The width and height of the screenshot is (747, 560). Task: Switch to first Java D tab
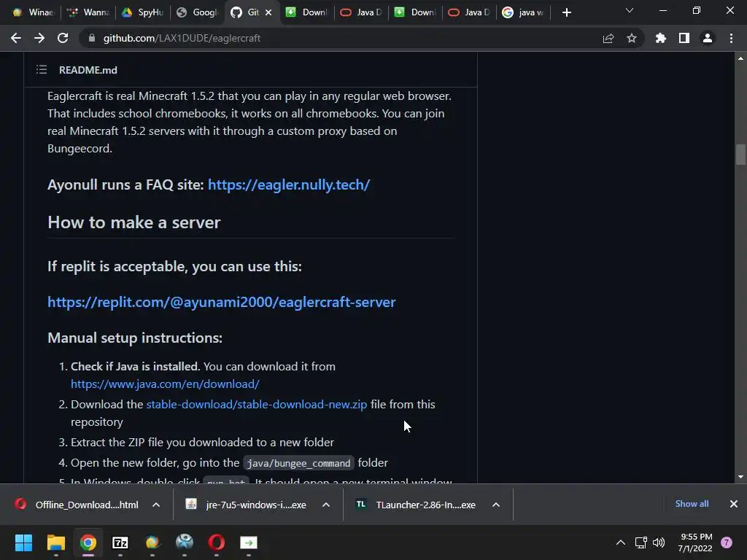point(360,12)
